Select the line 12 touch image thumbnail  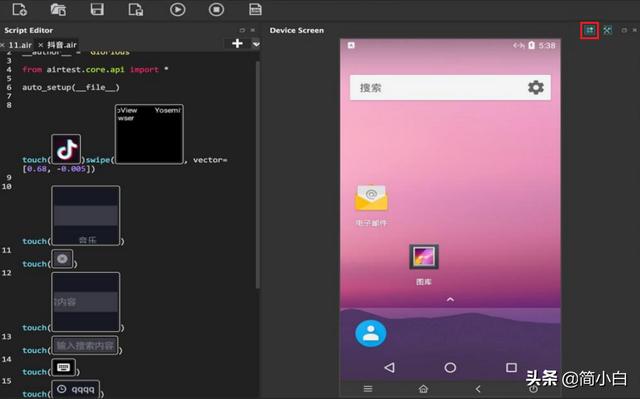click(86, 302)
